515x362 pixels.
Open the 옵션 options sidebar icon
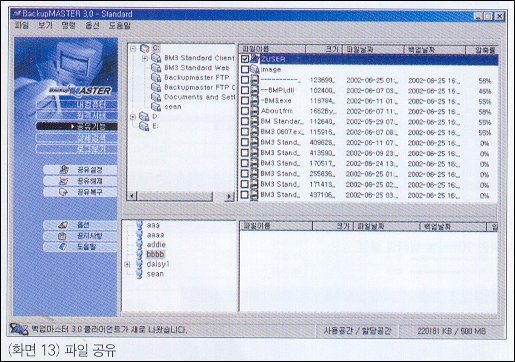[x=63, y=225]
